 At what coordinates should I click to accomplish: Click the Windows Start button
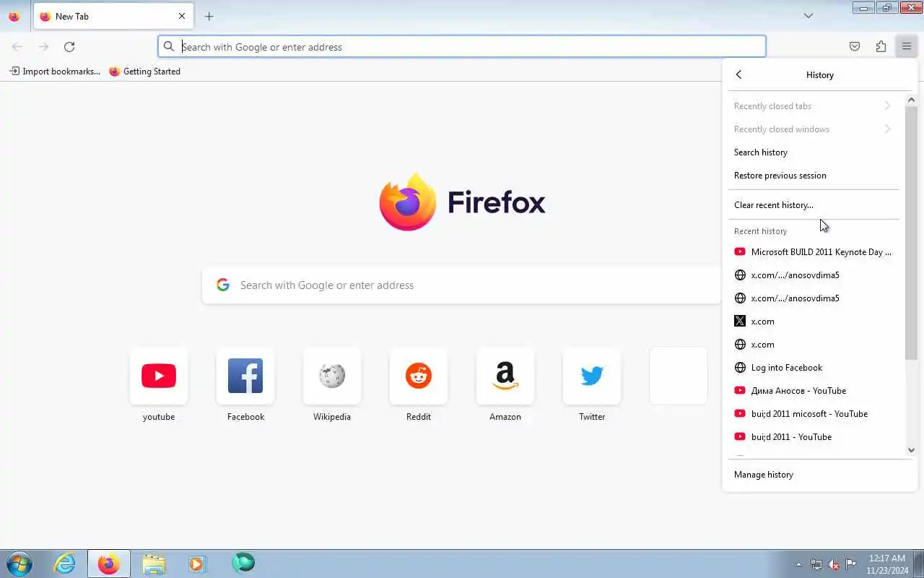(19, 564)
